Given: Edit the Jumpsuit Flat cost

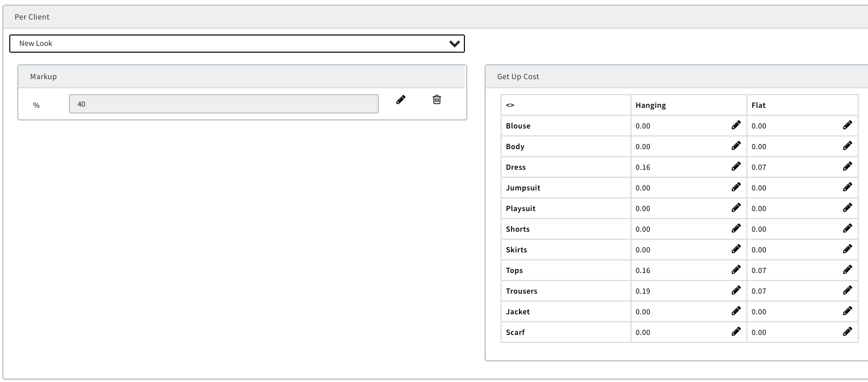Looking at the screenshot, I should (847, 187).
